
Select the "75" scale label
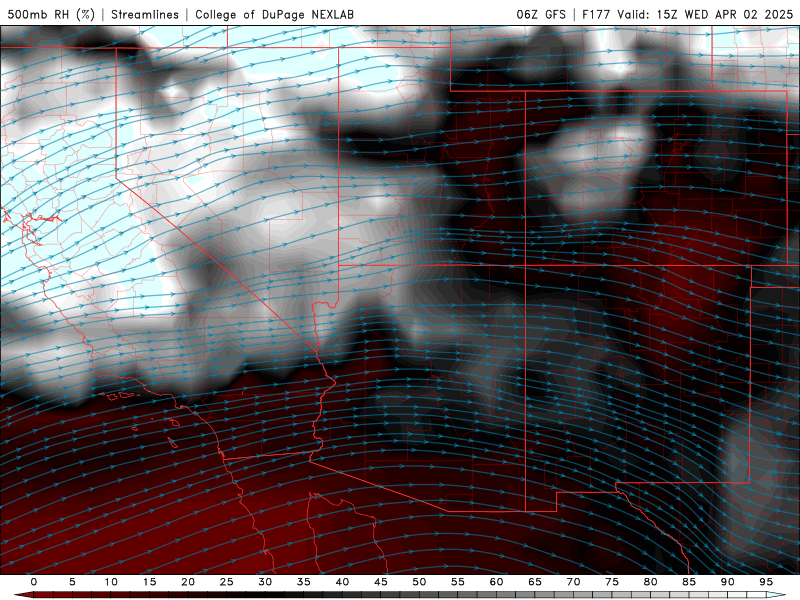click(x=612, y=582)
